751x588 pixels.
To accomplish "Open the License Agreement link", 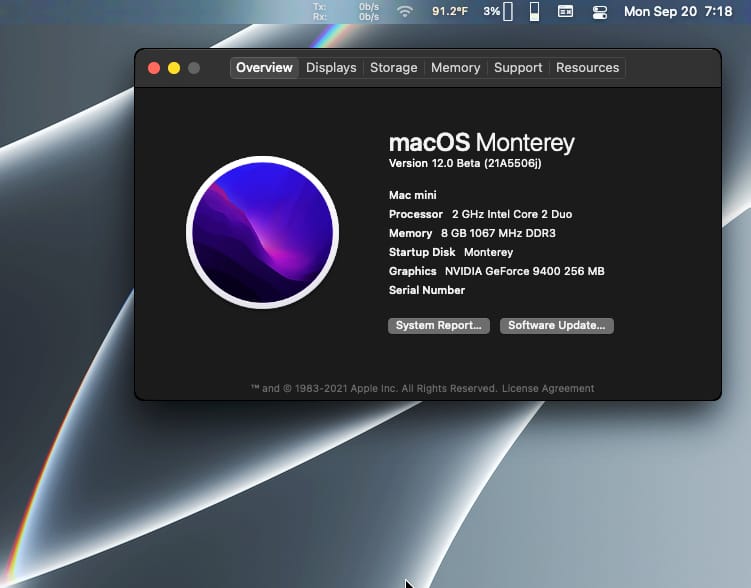I will [x=548, y=388].
